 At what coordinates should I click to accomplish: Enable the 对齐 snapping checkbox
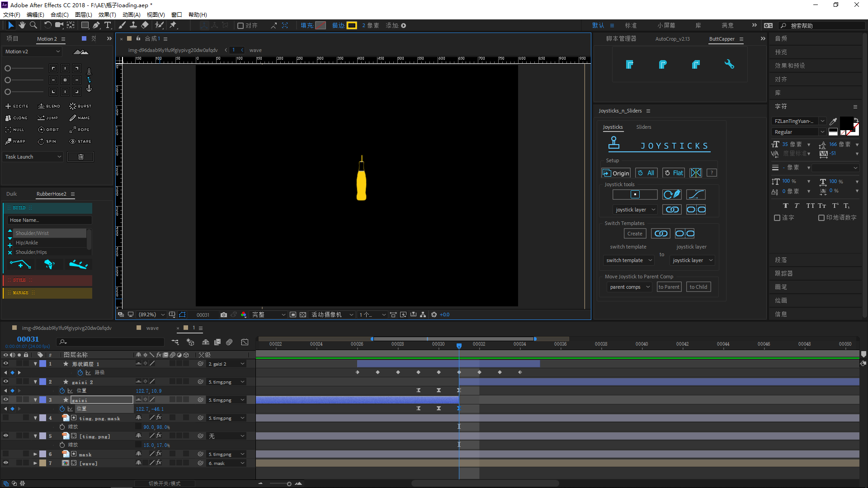[241, 26]
